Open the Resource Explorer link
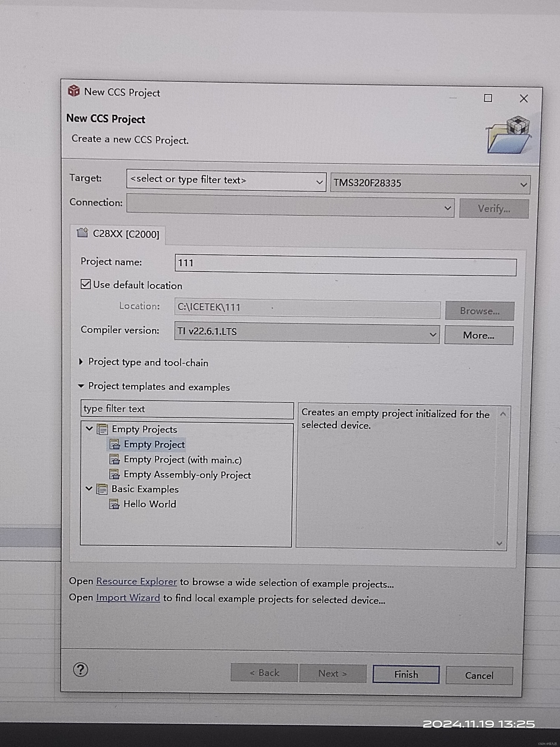Viewport: 560px width, 747px height. (136, 581)
